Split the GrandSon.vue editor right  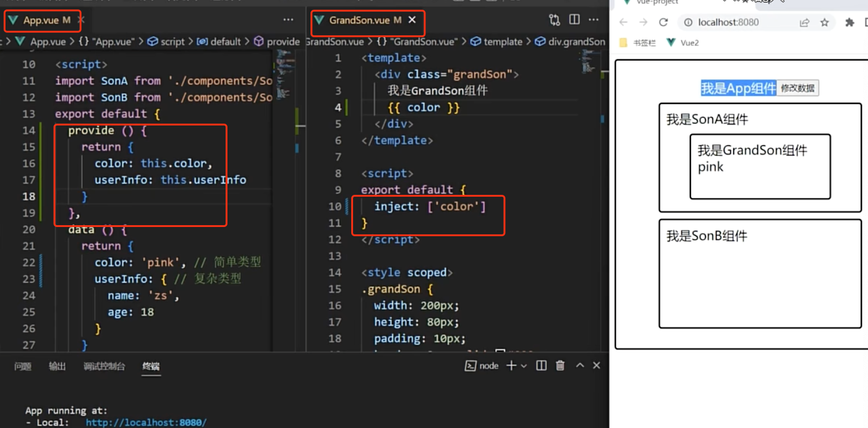click(574, 20)
